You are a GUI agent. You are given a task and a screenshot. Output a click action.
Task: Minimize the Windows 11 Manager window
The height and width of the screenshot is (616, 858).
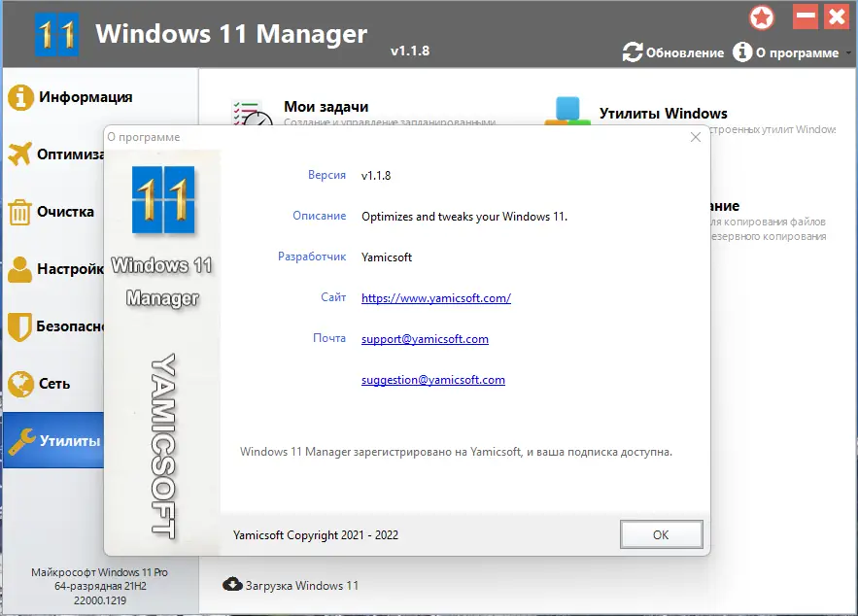(805, 17)
